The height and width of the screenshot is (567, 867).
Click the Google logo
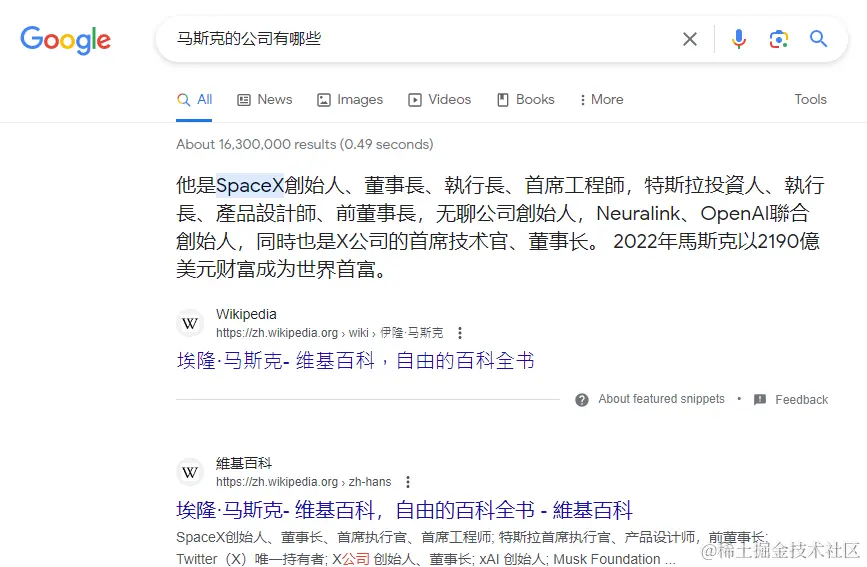tap(65, 40)
